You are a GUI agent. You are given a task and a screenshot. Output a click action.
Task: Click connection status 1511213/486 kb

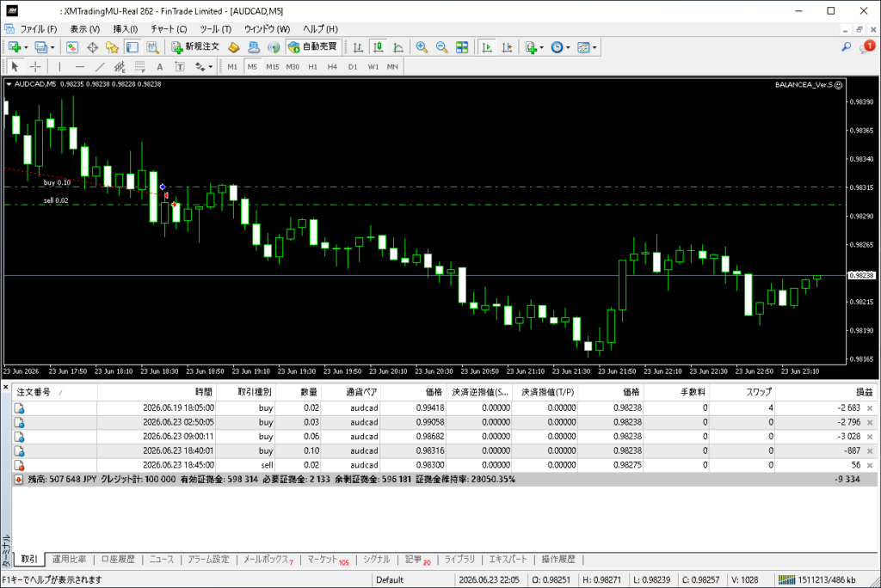coord(817,579)
